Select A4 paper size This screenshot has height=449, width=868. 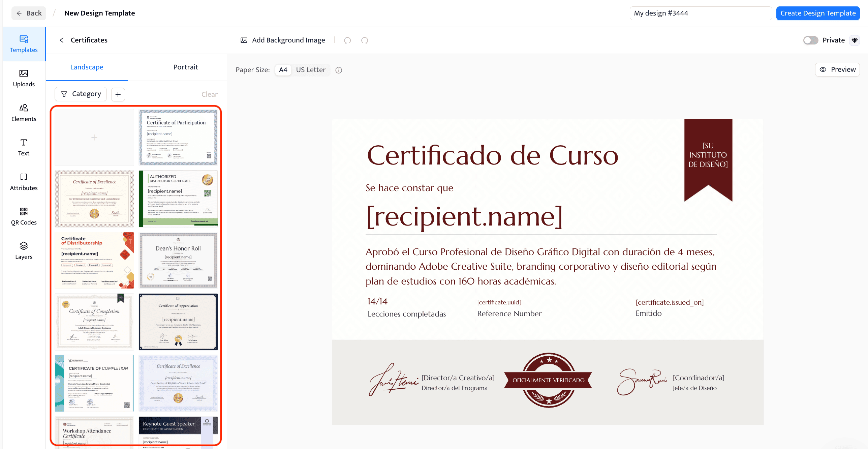click(283, 70)
